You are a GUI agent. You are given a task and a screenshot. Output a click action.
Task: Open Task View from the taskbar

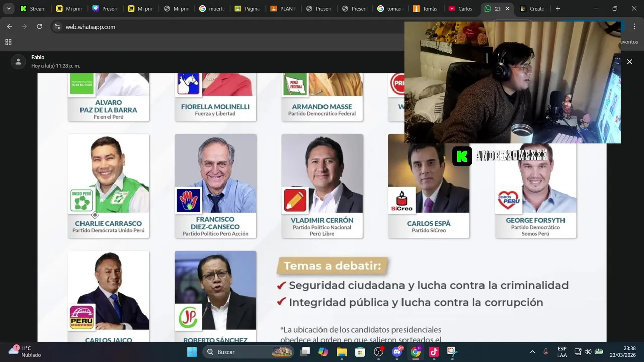coord(305,352)
